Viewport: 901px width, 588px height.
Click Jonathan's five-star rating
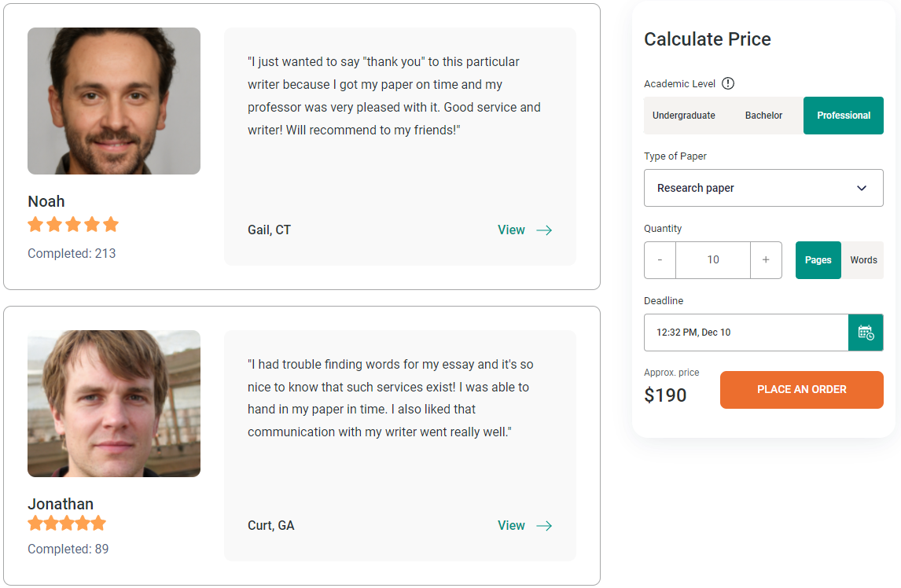tap(67, 524)
